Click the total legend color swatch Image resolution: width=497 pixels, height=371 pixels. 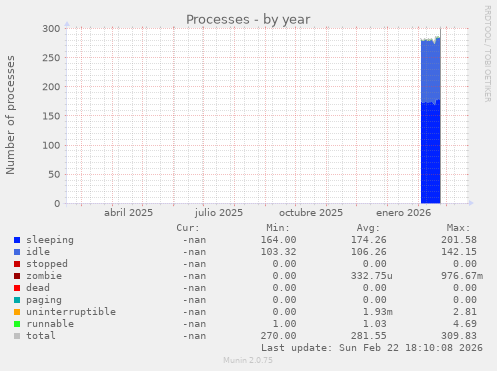(17, 336)
